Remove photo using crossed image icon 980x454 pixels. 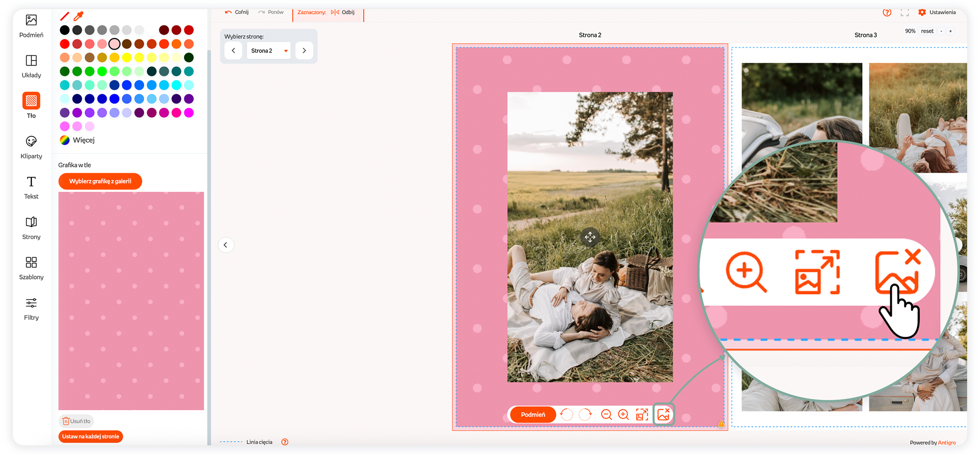click(663, 414)
